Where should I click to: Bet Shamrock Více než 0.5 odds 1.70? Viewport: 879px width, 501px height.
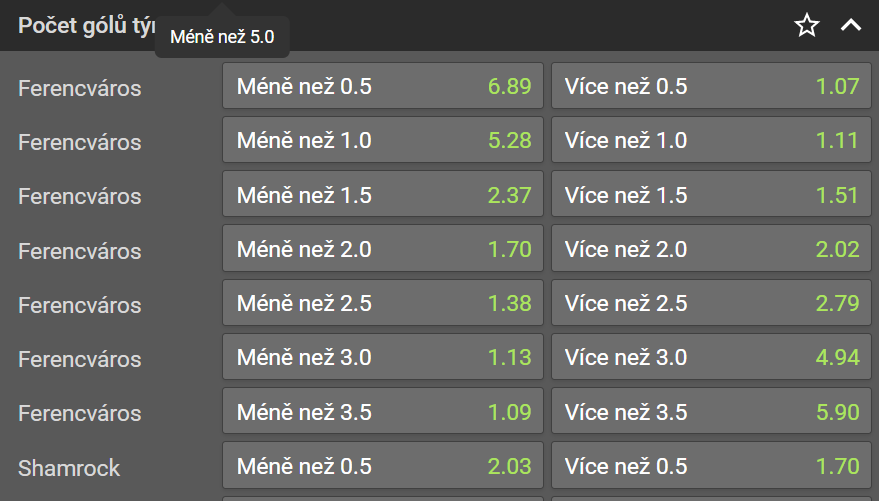pyautogui.click(x=711, y=466)
